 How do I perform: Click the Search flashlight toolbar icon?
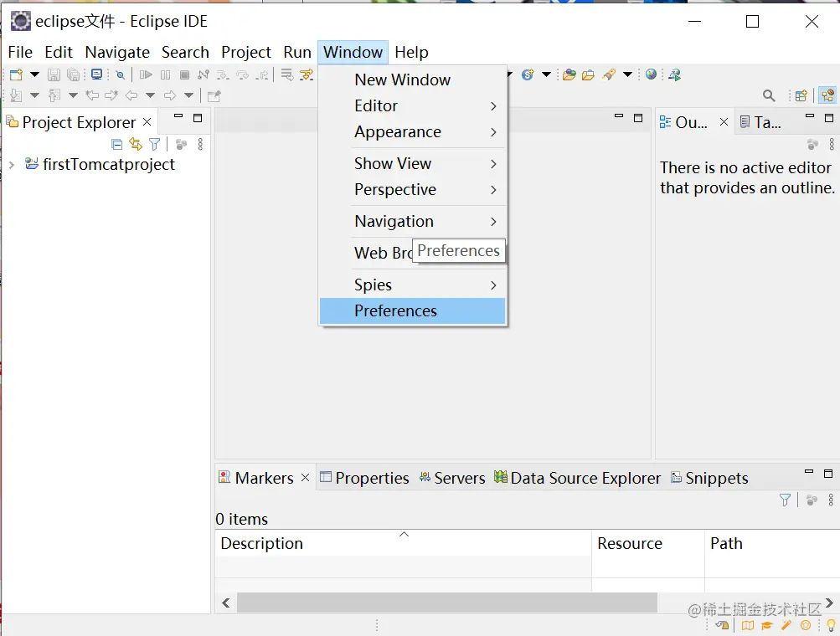tap(609, 75)
